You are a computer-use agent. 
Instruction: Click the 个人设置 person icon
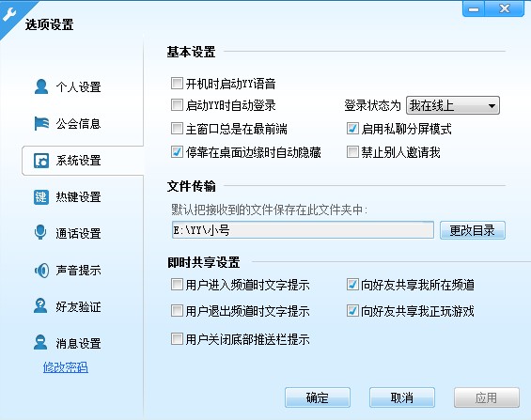click(41, 86)
